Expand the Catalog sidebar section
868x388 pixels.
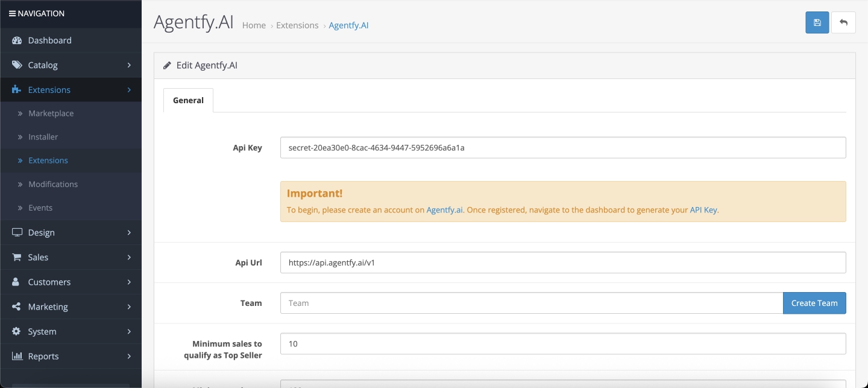pyautogui.click(x=129, y=65)
